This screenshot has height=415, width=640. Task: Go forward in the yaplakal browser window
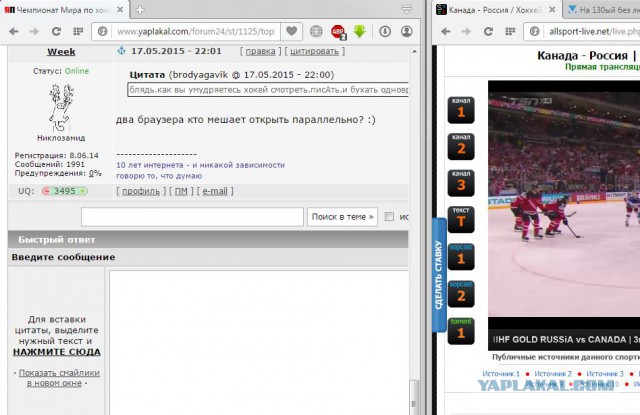(x=35, y=31)
